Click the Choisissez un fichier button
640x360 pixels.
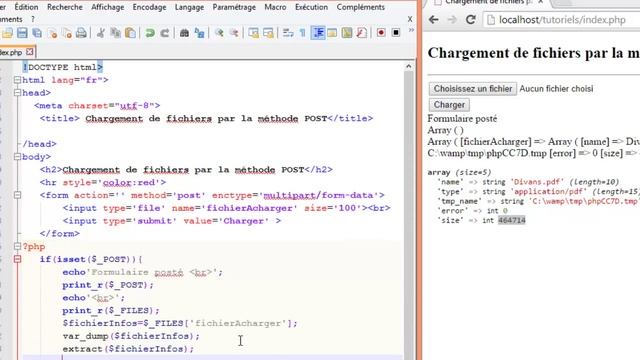tap(473, 89)
